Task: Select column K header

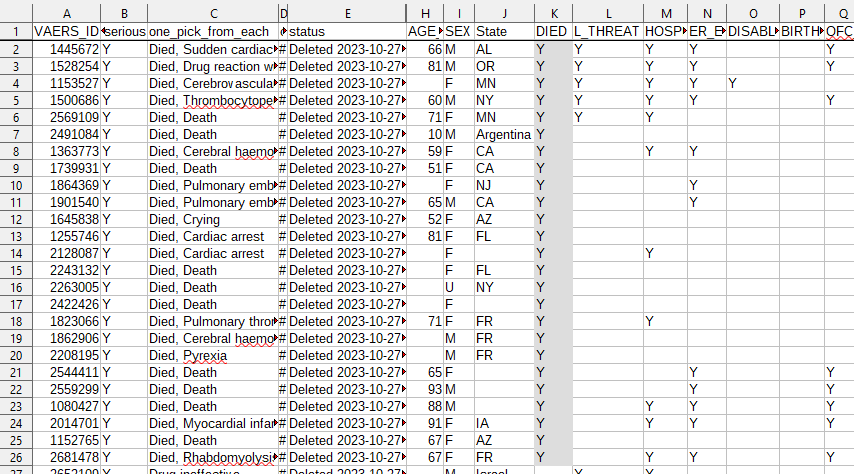Action: tap(553, 14)
